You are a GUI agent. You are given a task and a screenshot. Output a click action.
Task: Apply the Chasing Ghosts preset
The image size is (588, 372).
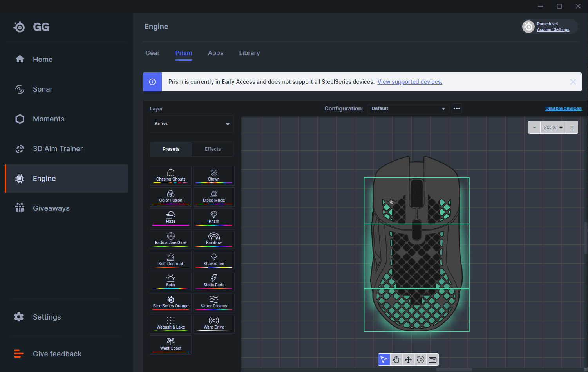(x=171, y=175)
